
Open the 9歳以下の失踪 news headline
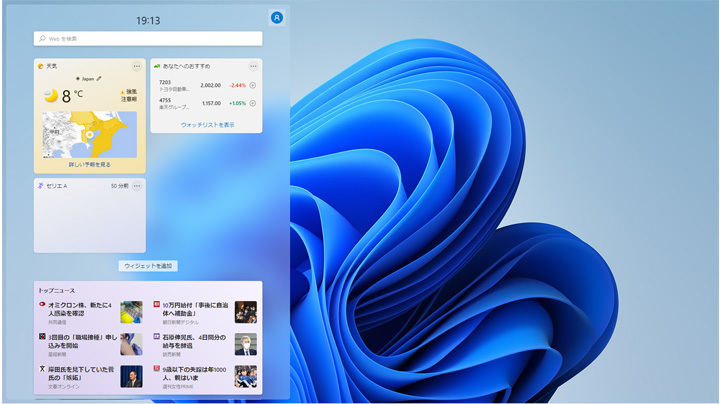click(x=195, y=373)
